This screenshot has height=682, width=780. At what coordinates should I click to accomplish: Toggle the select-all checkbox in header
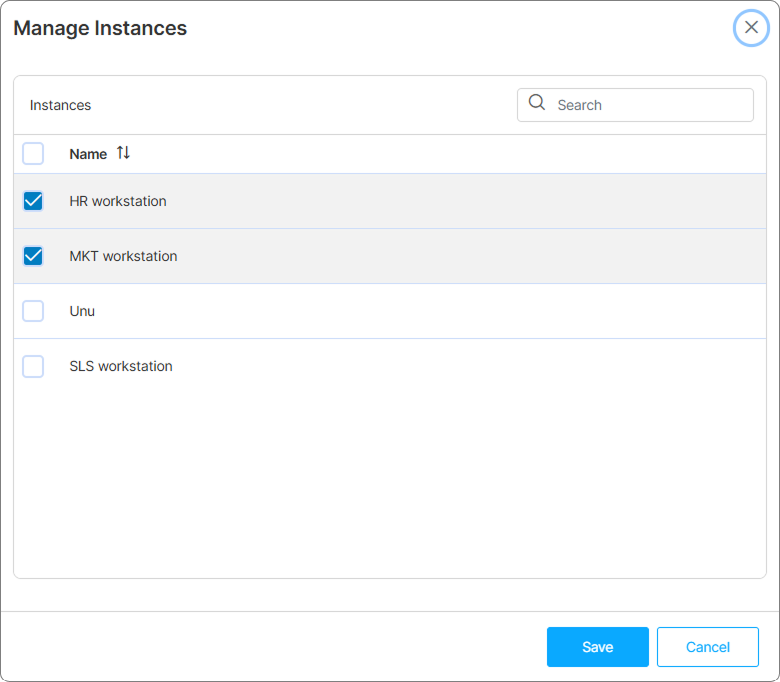point(33,153)
